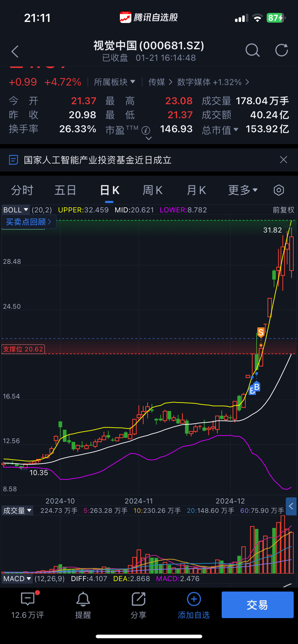Tap the blue B buy marker
Screen dimensions: 298x644
(257, 387)
